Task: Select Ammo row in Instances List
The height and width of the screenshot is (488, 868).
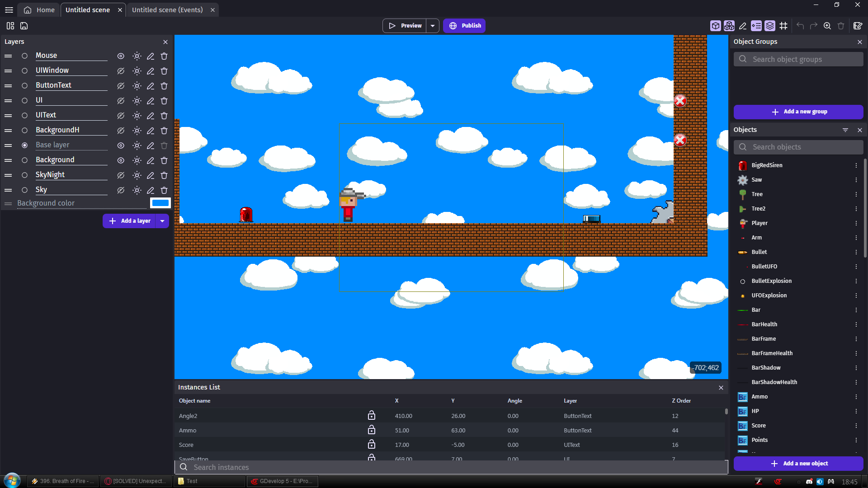Action: (450, 430)
